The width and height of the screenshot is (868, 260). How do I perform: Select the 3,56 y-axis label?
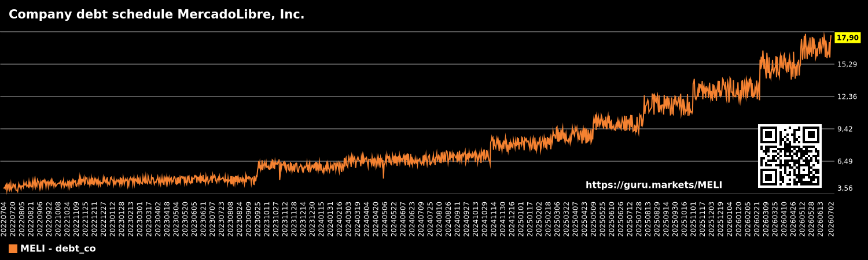click(847, 188)
